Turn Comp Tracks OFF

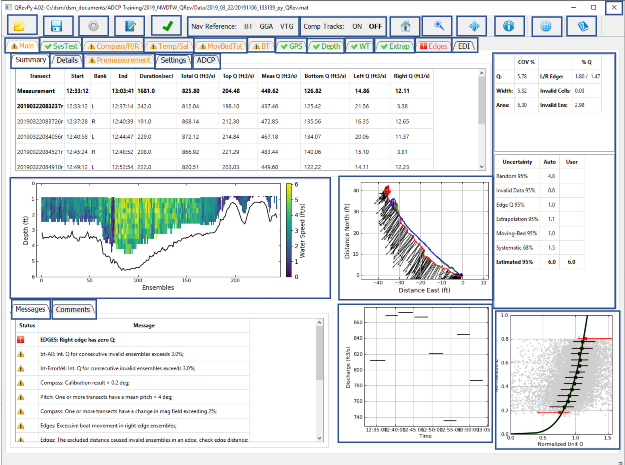(375, 26)
